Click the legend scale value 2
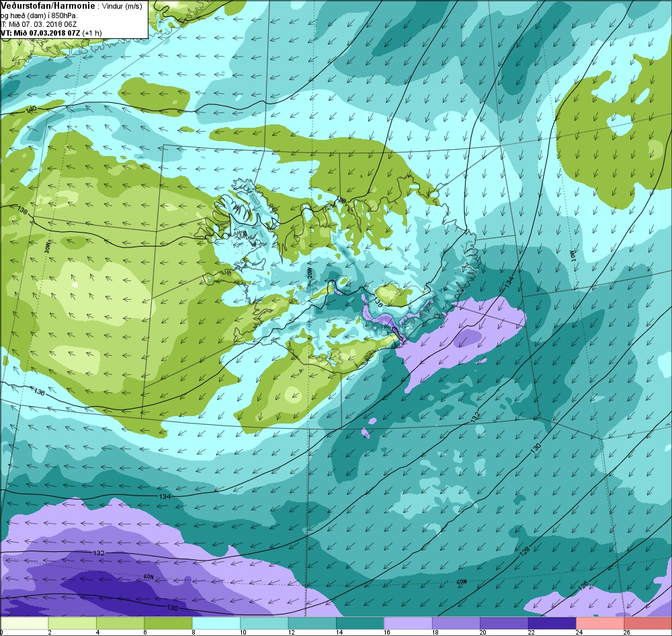The height and width of the screenshot is (636, 672). coord(50,632)
